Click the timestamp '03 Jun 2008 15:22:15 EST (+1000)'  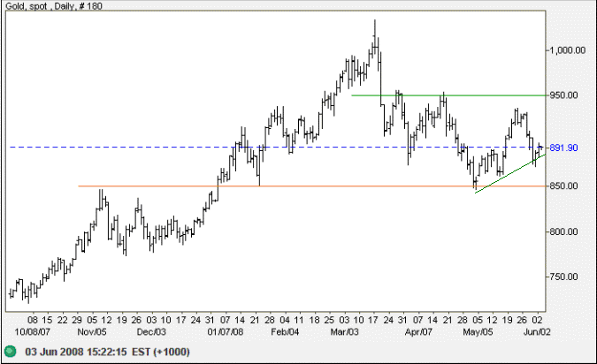[x=107, y=352]
